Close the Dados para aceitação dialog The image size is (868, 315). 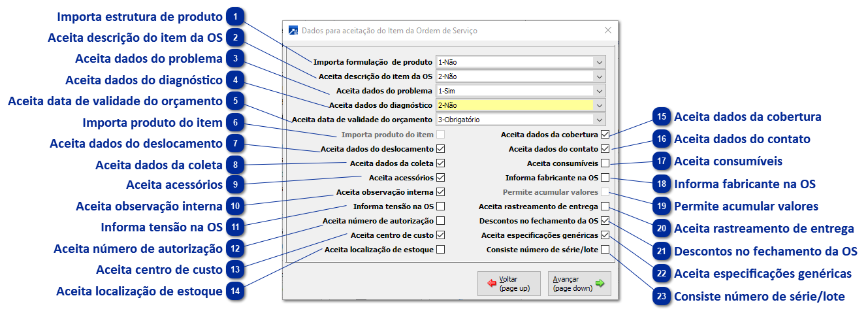[x=608, y=30]
